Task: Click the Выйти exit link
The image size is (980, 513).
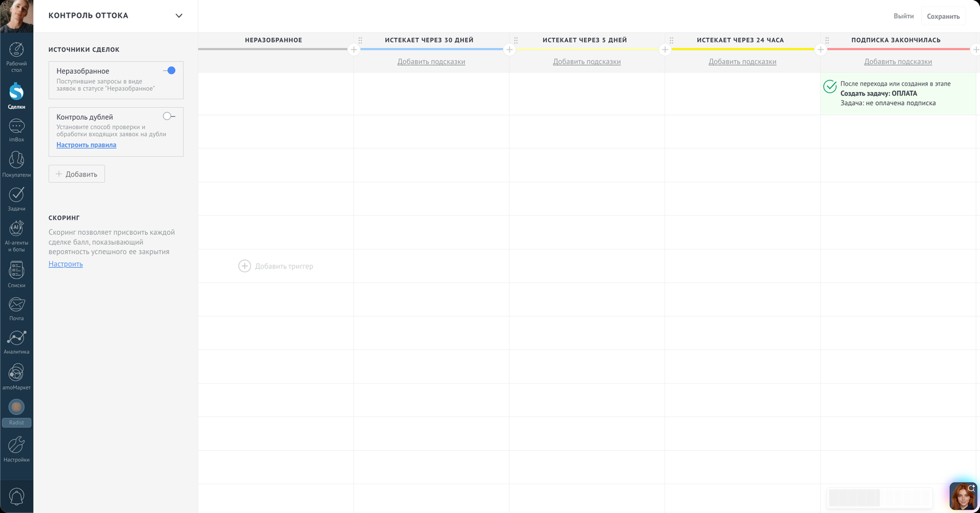Action: click(904, 16)
